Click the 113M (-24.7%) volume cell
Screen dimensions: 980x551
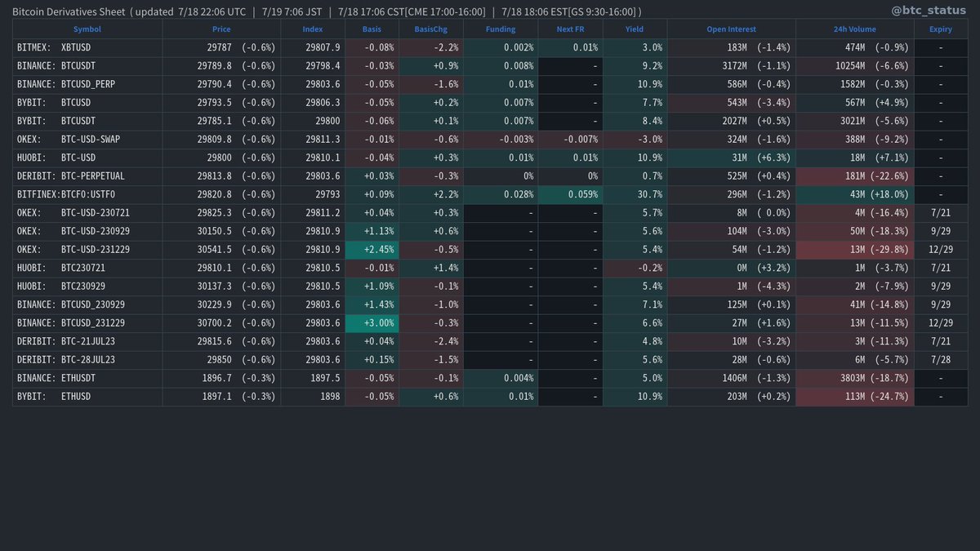click(854, 397)
